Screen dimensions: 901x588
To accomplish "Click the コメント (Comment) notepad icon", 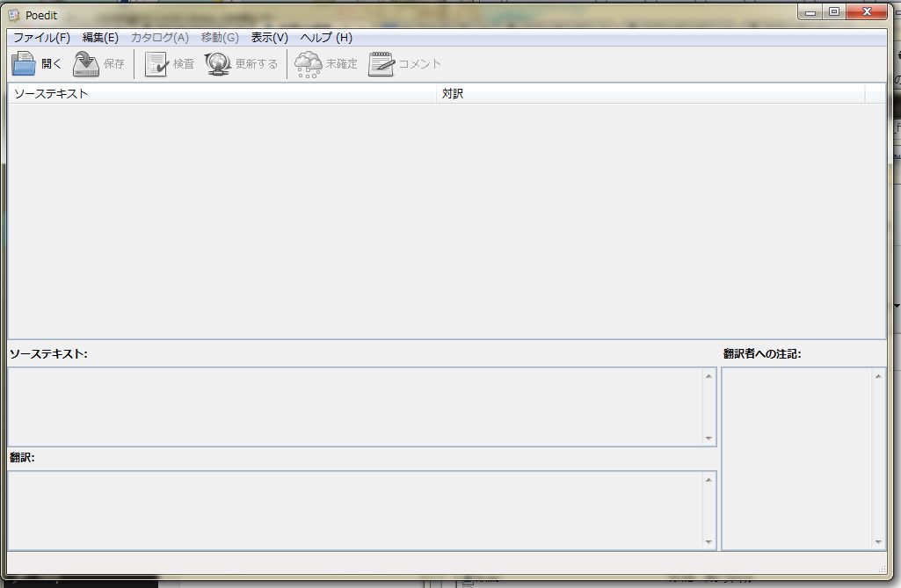I will pyautogui.click(x=381, y=64).
